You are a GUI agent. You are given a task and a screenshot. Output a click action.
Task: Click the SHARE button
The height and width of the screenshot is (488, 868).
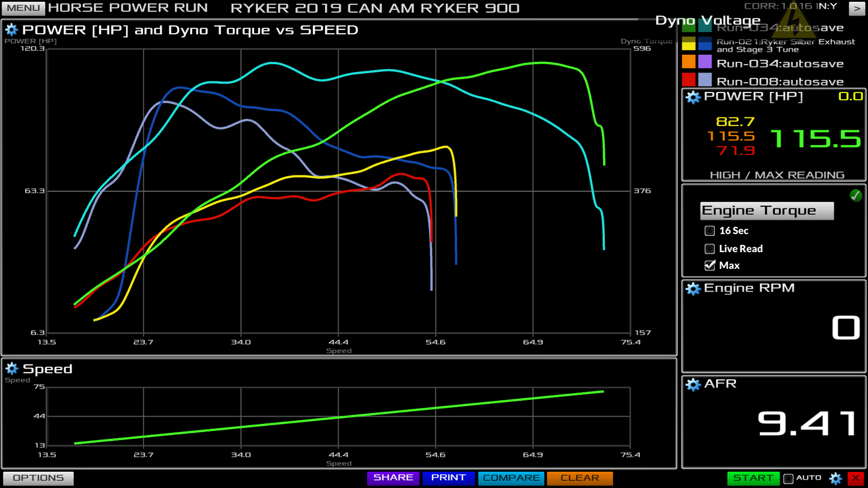click(x=393, y=478)
